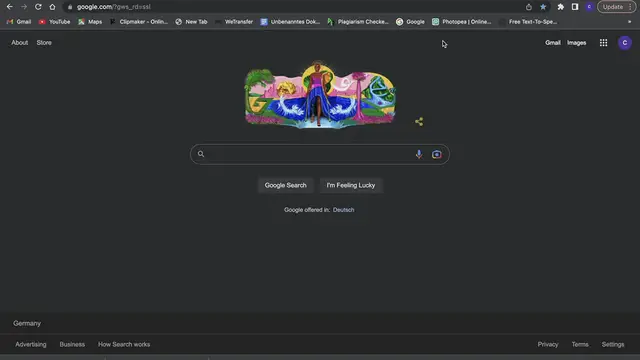The image size is (640, 360).
Task: Reload the page with the refresh icon
Action: pos(38,7)
